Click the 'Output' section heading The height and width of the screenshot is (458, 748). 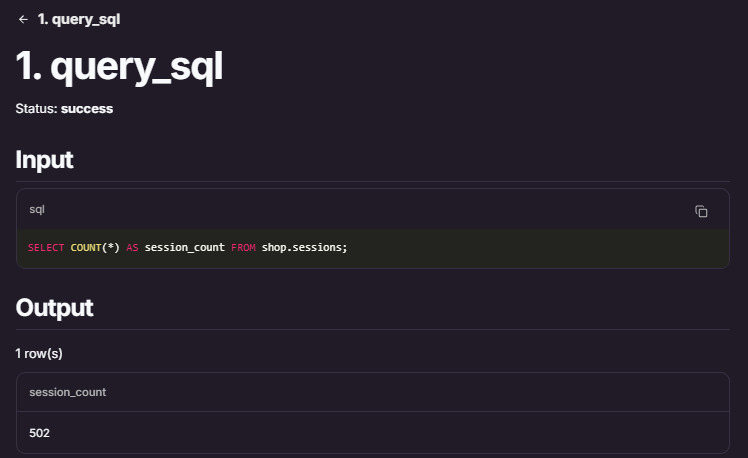[54, 308]
